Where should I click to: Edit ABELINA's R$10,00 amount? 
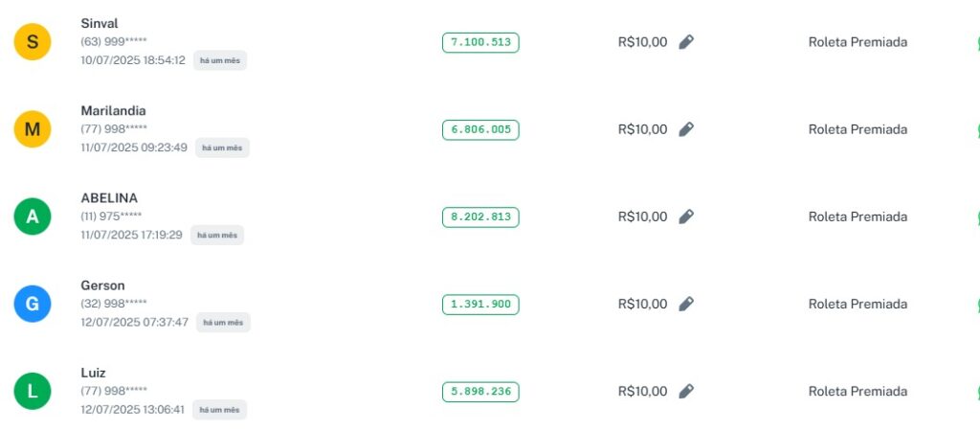pyautogui.click(x=685, y=216)
